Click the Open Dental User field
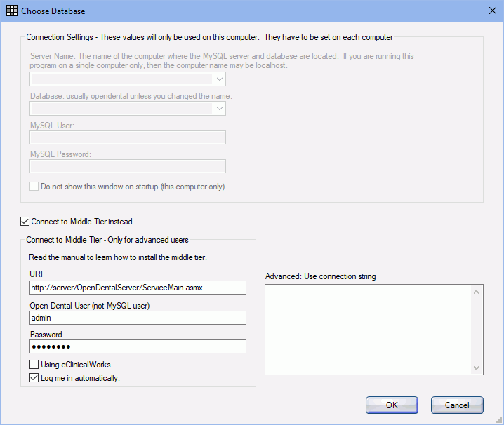Screen dimensions: 504x425 (138, 318)
